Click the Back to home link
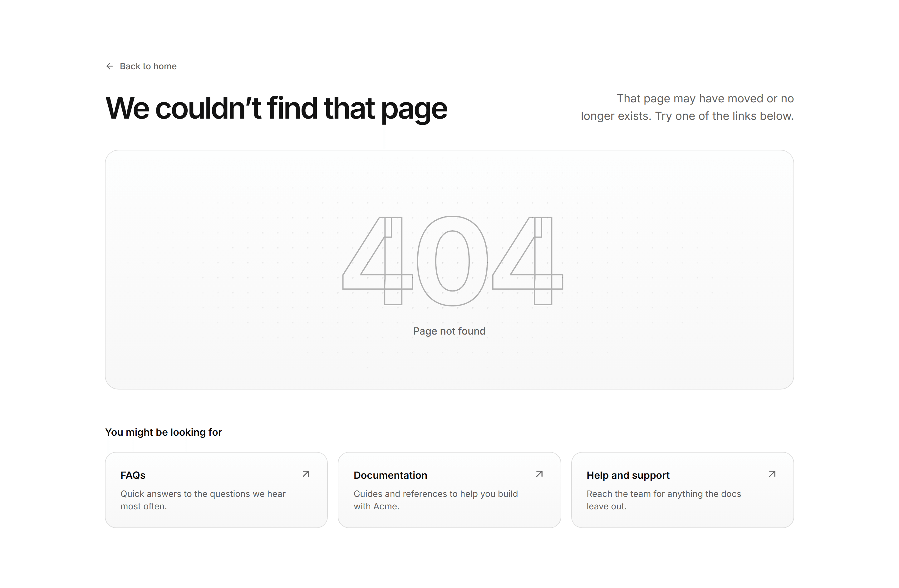899x588 pixels. [141, 66]
